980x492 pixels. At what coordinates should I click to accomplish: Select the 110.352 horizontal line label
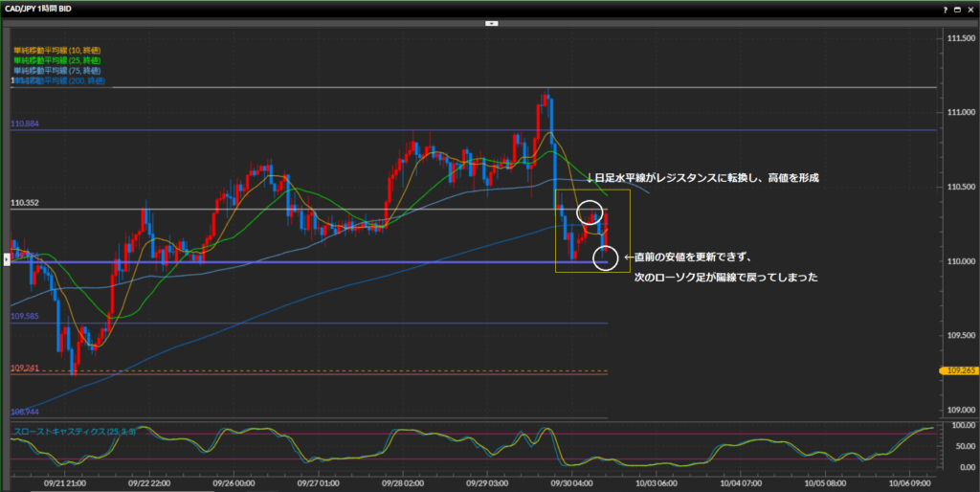click(x=26, y=203)
